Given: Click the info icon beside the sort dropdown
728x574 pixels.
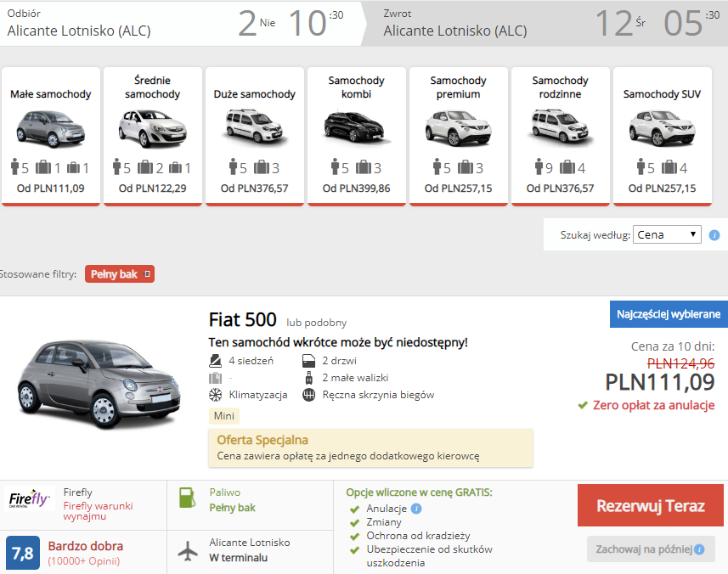Looking at the screenshot, I should [714, 235].
